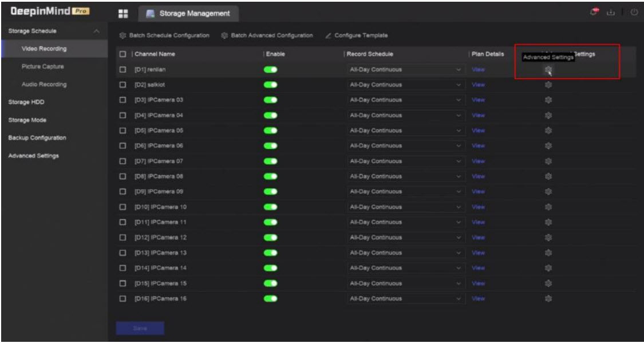
Task: Toggle recording enable switch for D2 salkiot
Action: point(271,85)
